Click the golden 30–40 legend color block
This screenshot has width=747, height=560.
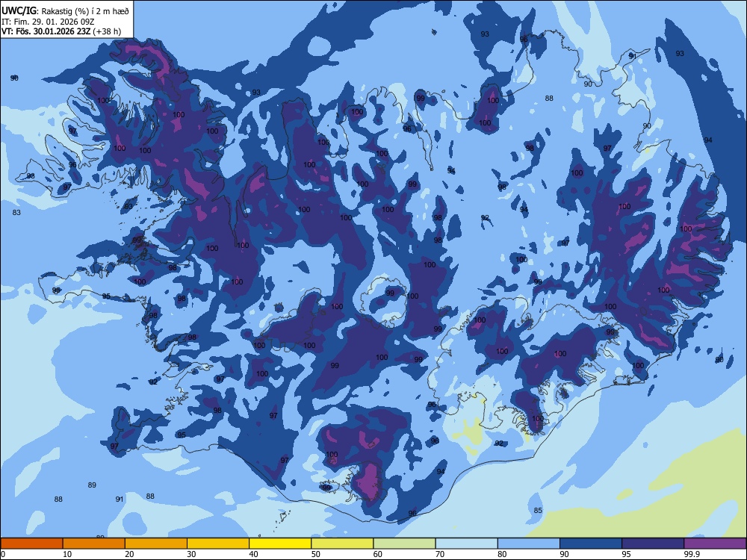[x=218, y=544]
